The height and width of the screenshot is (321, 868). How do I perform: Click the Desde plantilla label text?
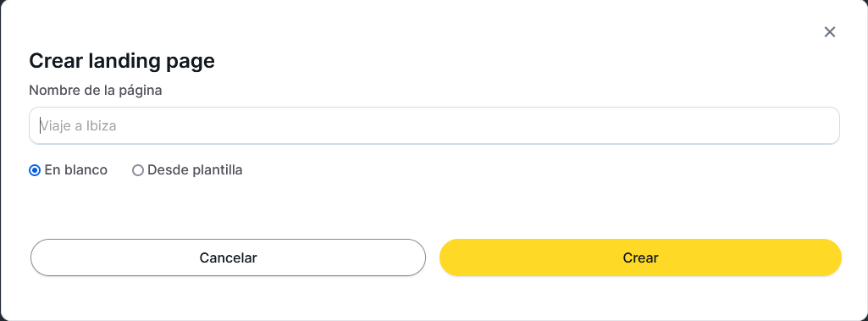195,170
